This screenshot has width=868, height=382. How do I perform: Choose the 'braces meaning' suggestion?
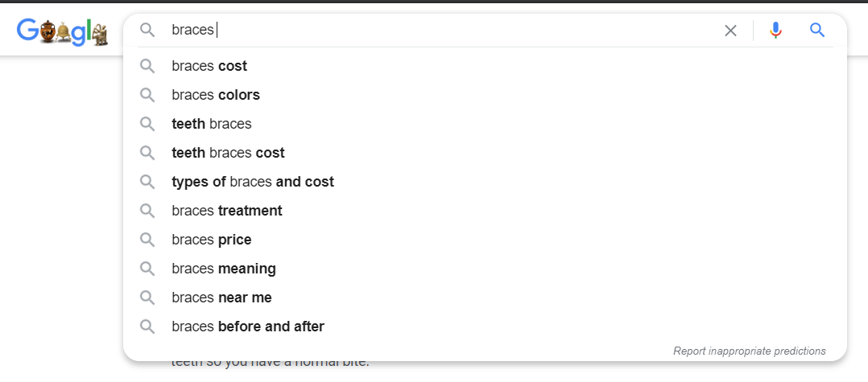click(224, 269)
